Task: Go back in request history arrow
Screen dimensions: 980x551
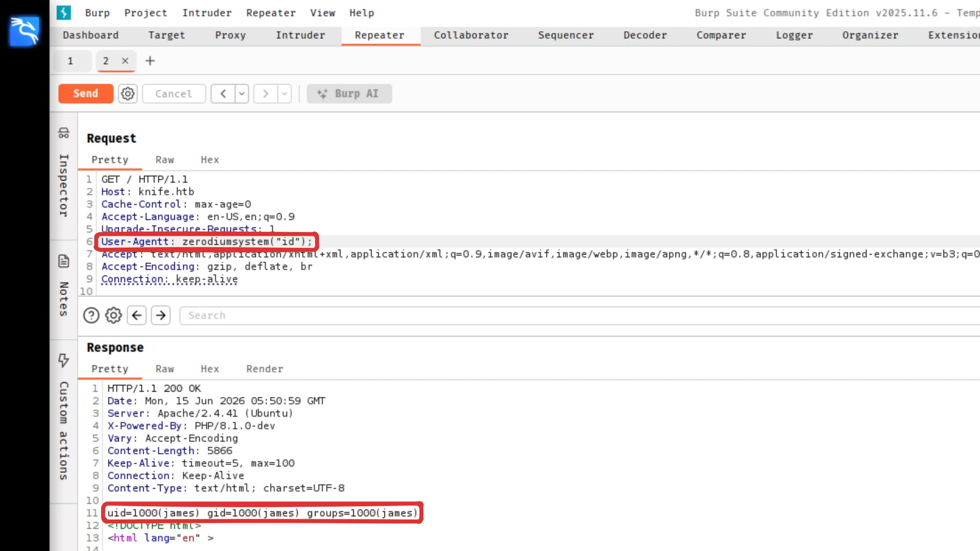Action: [x=223, y=94]
